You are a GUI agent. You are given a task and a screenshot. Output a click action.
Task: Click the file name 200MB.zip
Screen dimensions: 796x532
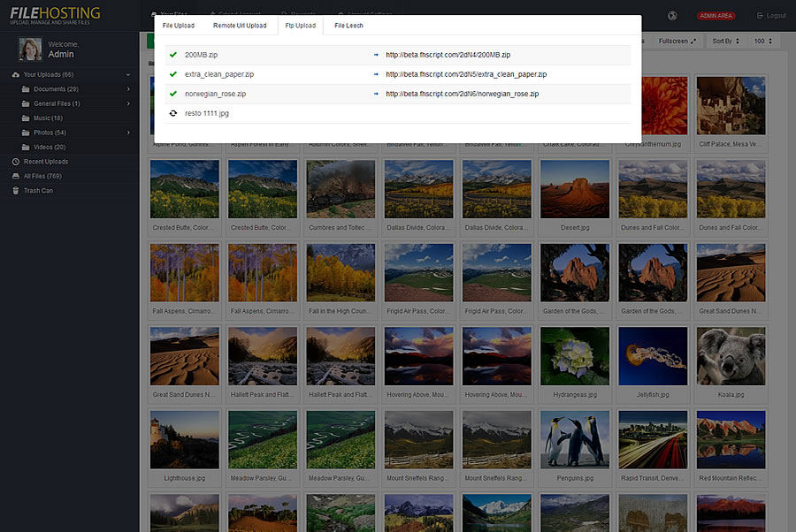coord(201,55)
